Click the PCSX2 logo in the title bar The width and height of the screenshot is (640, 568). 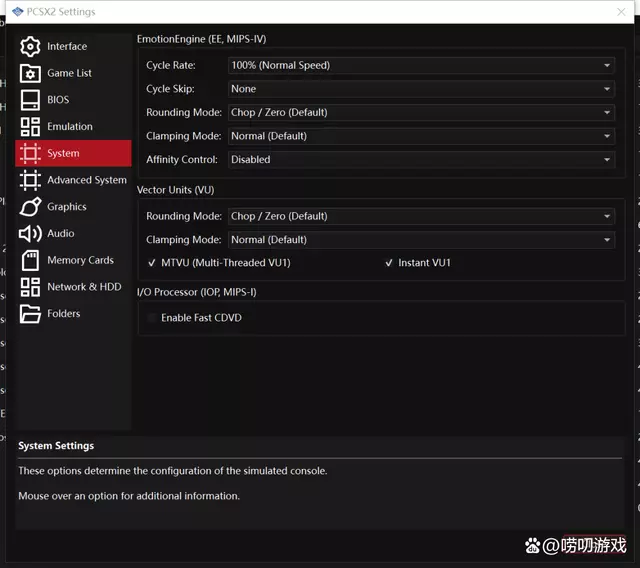(x=18, y=11)
